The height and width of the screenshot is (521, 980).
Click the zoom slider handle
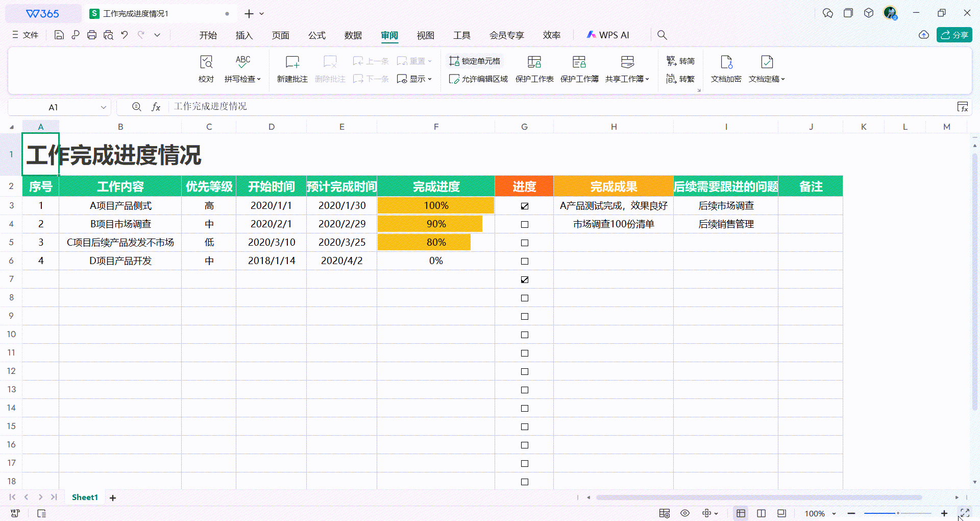[x=898, y=513]
